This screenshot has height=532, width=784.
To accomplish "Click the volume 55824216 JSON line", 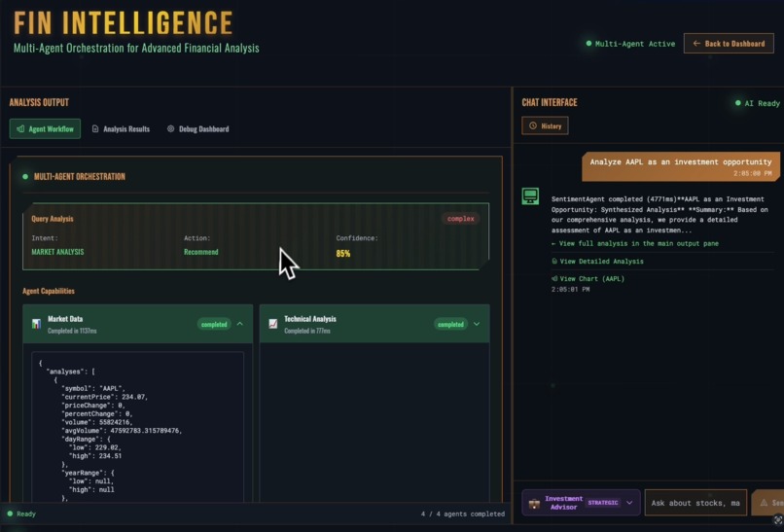I will (96, 422).
